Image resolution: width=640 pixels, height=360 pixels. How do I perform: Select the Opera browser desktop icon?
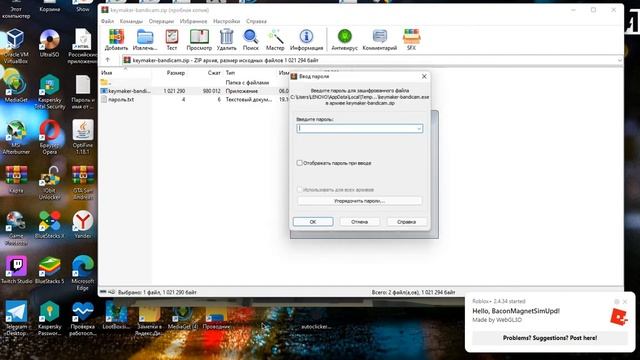pos(49,137)
